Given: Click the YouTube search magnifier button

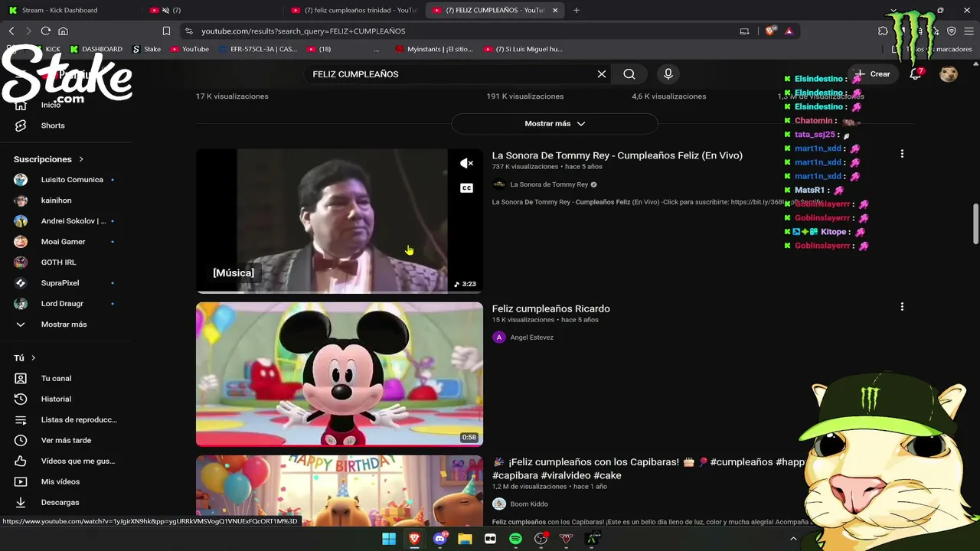Looking at the screenshot, I should [x=629, y=74].
